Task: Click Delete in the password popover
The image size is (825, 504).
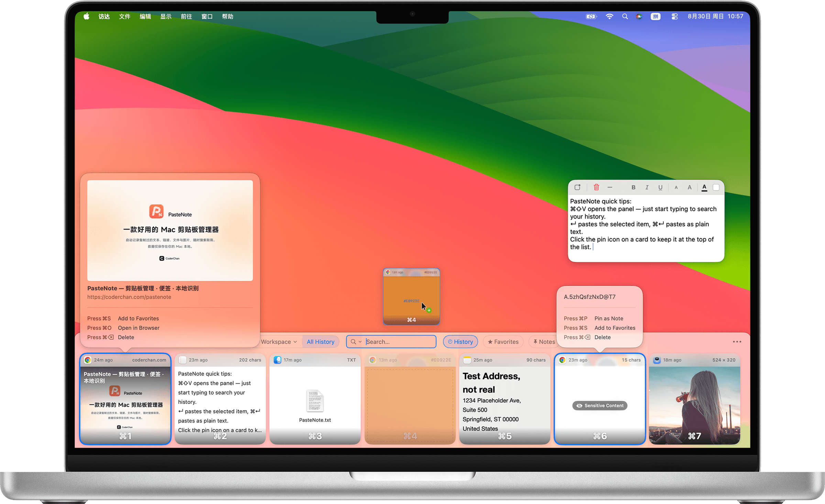Action: pos(603,337)
